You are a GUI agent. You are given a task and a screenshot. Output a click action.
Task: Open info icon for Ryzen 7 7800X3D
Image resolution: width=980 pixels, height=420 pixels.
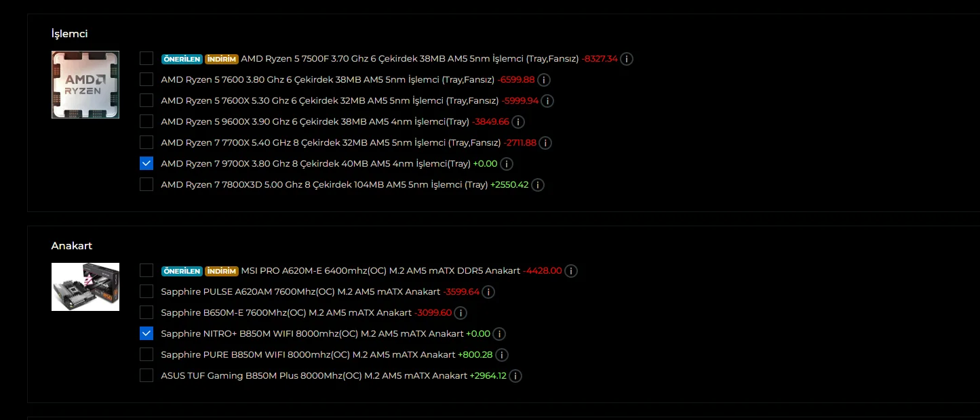[538, 185]
